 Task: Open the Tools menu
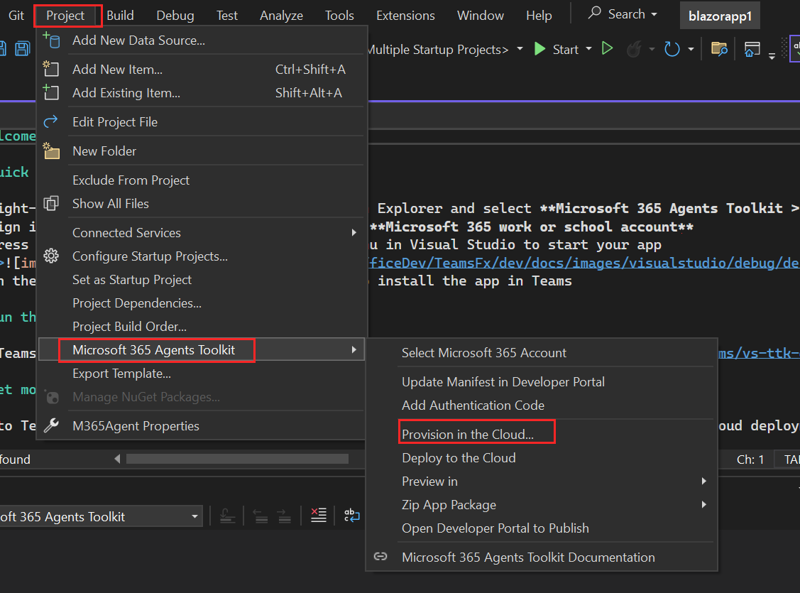[339, 16]
